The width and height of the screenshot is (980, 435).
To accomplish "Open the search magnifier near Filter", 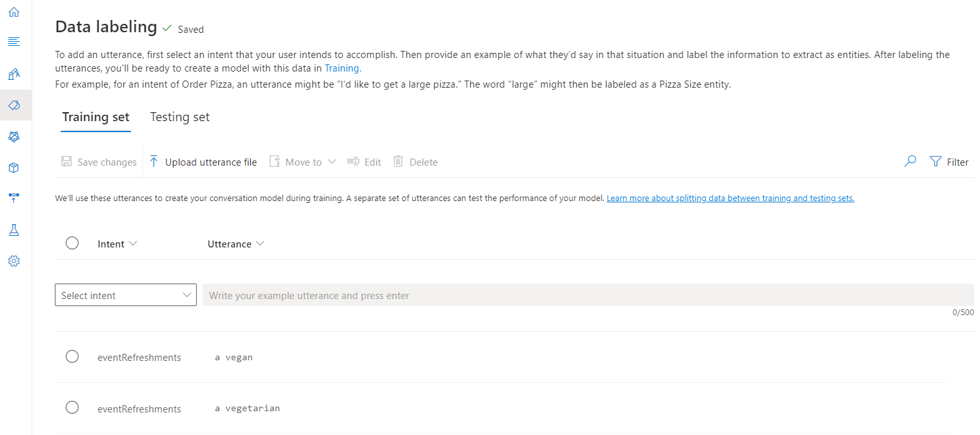I will (910, 161).
